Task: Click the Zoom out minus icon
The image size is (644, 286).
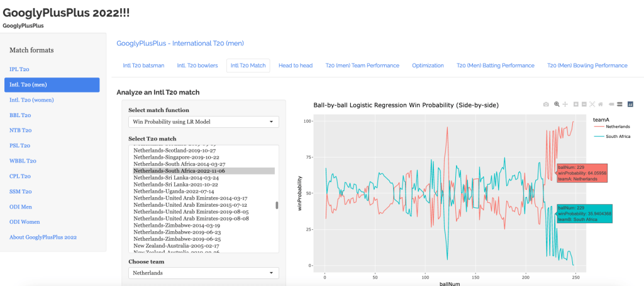Action: click(x=584, y=105)
